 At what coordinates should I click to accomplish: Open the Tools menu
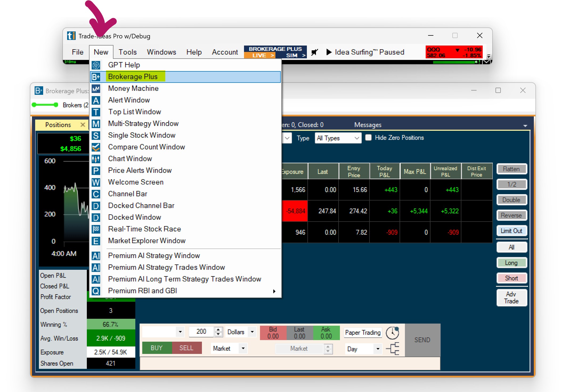127,52
